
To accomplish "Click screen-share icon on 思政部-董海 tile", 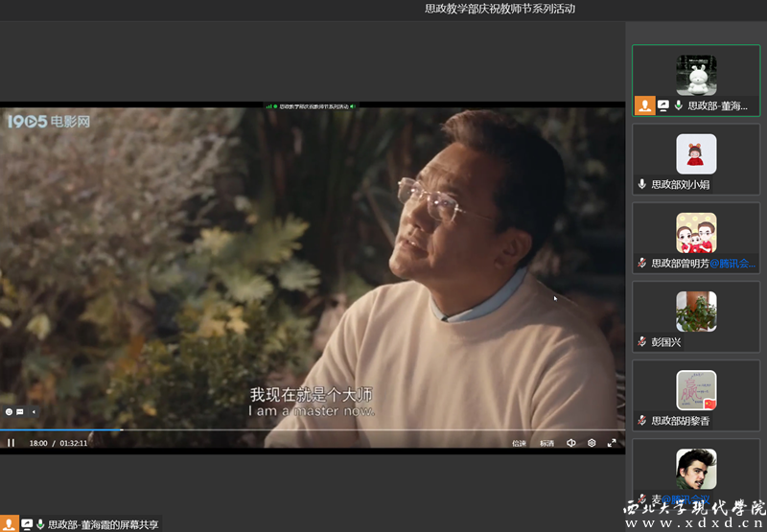I will point(663,105).
